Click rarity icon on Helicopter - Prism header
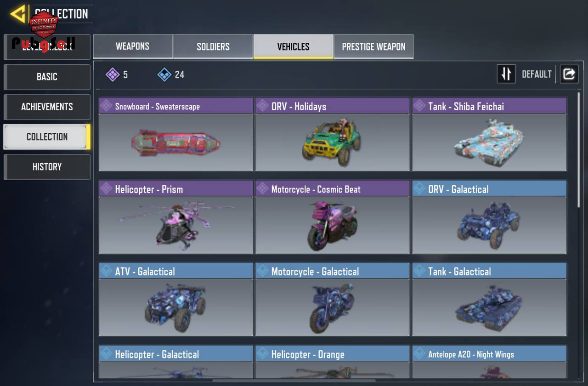Viewport: 588px width, 386px height. click(x=106, y=188)
